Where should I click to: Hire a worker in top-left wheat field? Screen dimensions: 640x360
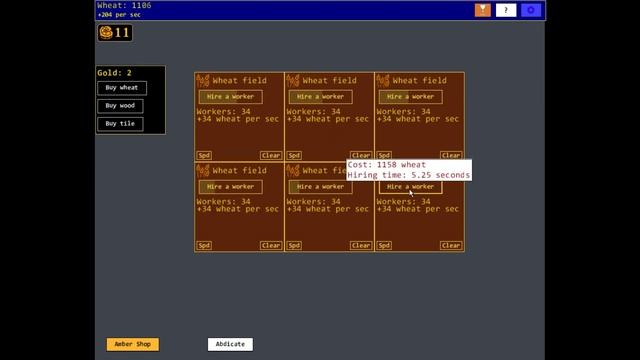231,97
